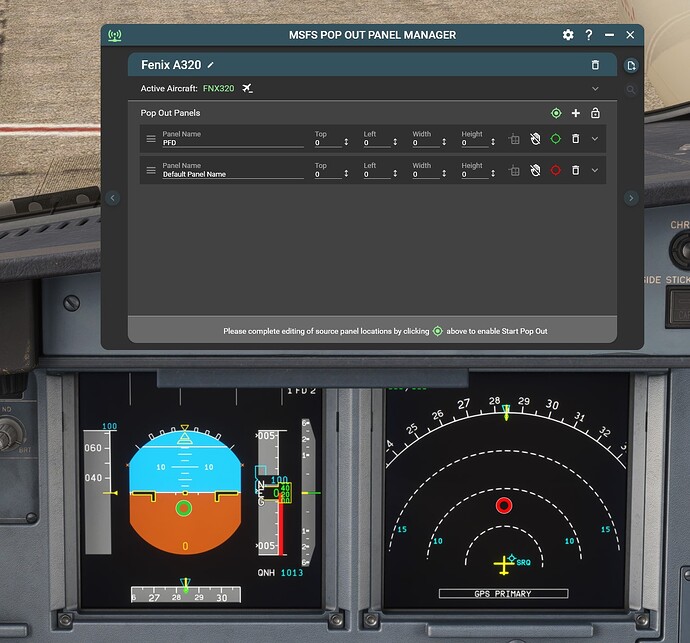Edit the Fenix A320 profile name pencil
The image size is (690, 643).
[x=210, y=65]
